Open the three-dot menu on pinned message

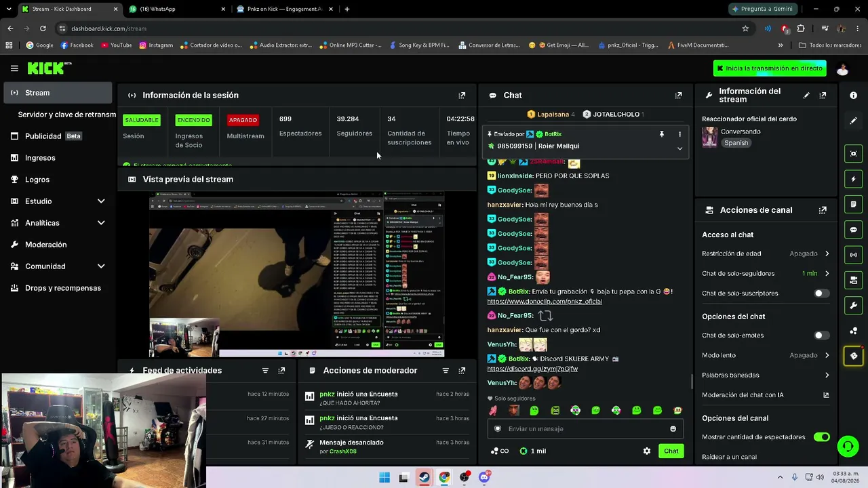679,134
